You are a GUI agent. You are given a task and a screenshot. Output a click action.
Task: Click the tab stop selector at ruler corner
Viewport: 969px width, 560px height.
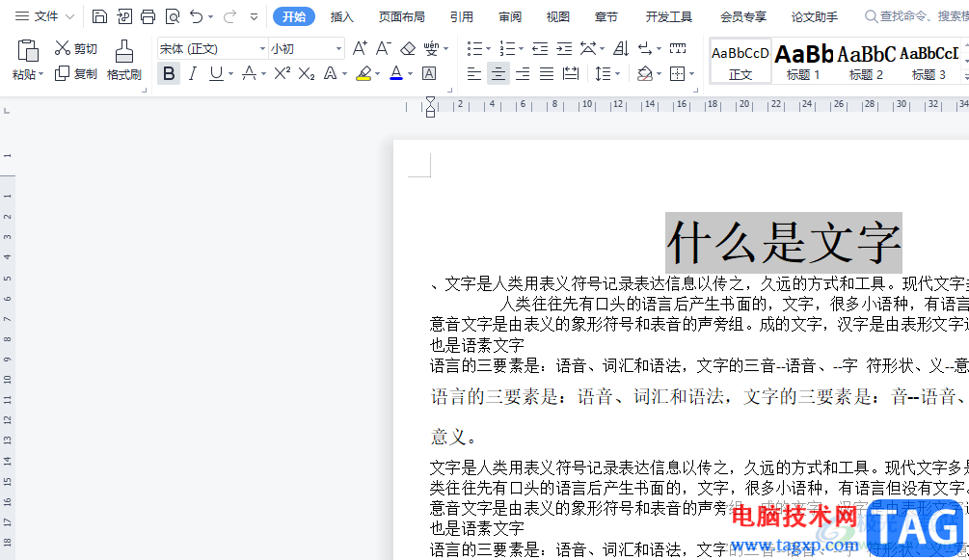point(7,111)
